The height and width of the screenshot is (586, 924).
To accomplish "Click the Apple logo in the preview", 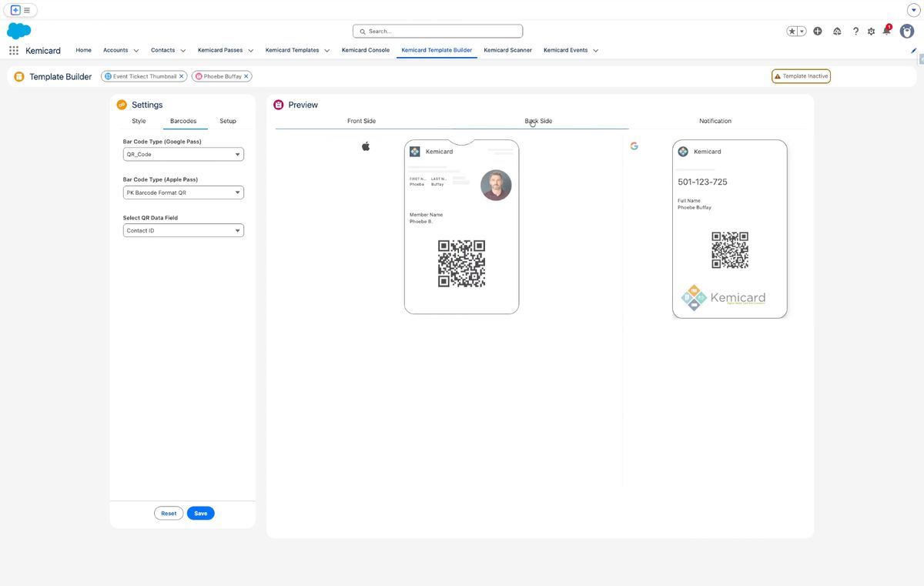I will click(366, 146).
